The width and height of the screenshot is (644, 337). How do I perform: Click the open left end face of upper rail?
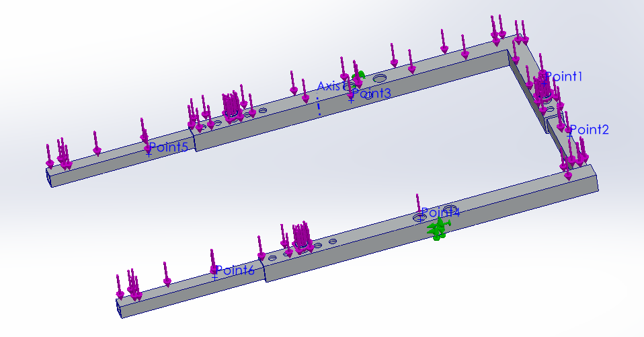pyautogui.click(x=49, y=177)
